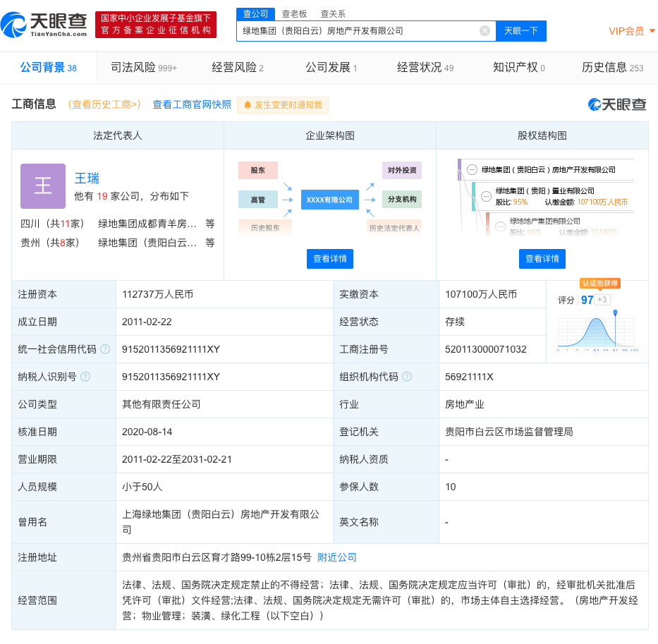Click the bell icon in the notify button
This screenshot has width=658, height=644.
tap(248, 105)
